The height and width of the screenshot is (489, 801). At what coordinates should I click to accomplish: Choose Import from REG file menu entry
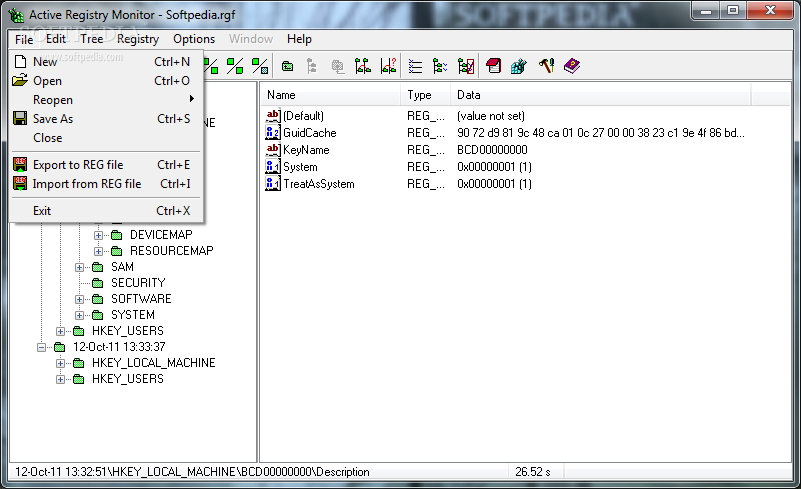coord(106,183)
